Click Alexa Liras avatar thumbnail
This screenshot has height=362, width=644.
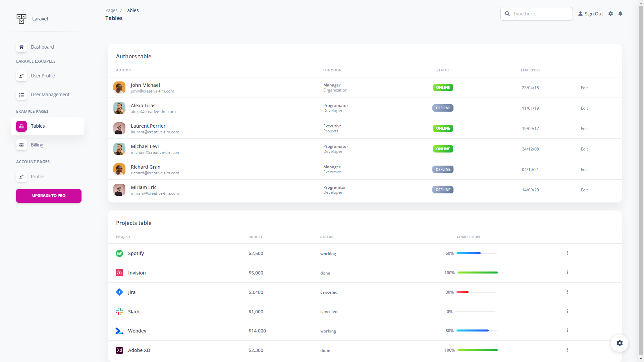(119, 108)
